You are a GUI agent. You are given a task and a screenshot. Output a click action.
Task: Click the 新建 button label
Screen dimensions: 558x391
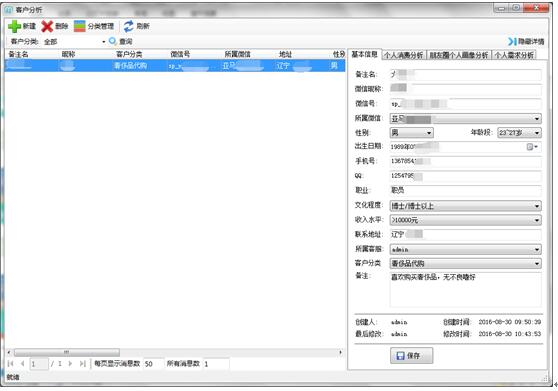point(29,26)
